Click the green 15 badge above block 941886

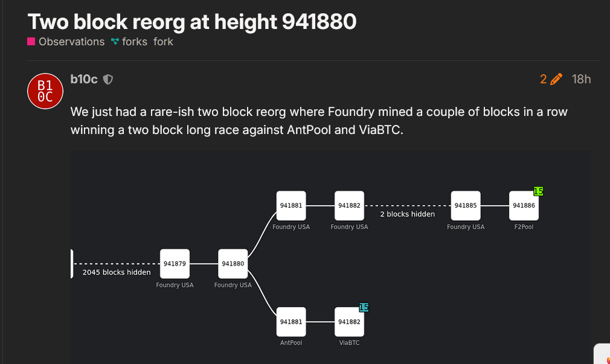tap(538, 191)
